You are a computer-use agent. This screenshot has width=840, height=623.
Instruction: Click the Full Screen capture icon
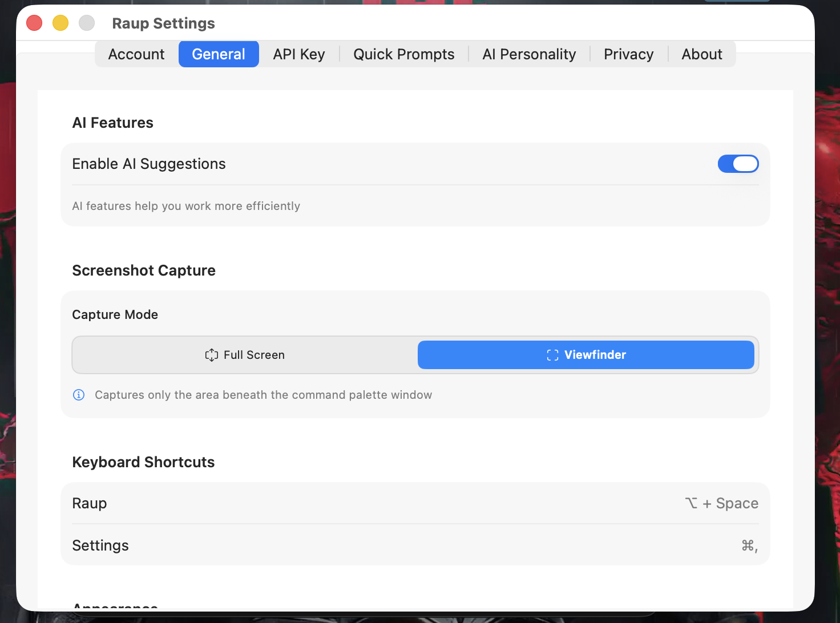point(212,355)
